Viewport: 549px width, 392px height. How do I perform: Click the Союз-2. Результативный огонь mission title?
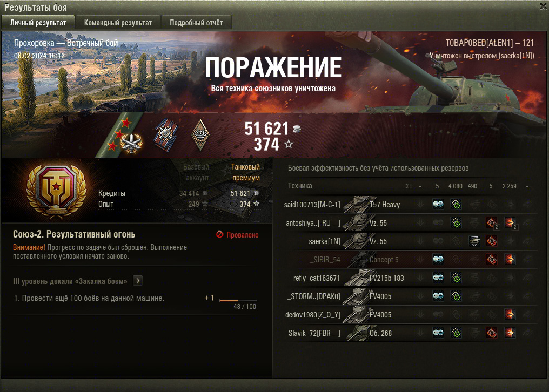tap(74, 234)
